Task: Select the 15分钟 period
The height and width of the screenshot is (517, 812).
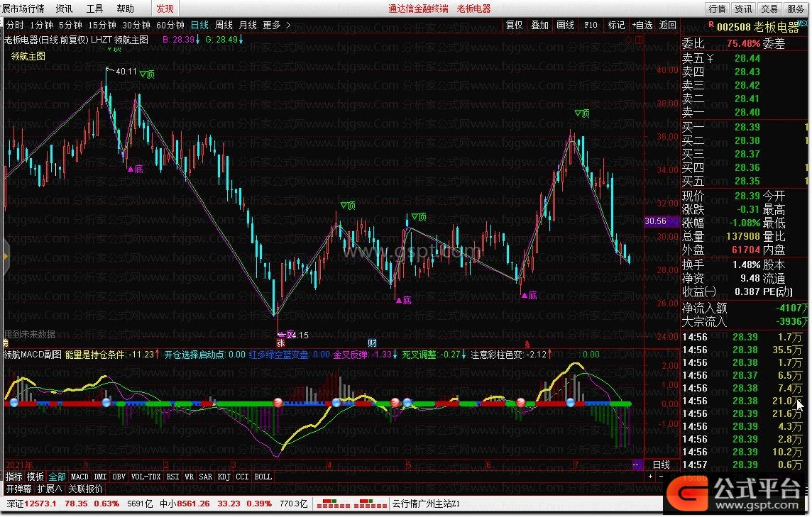Action: [x=102, y=25]
